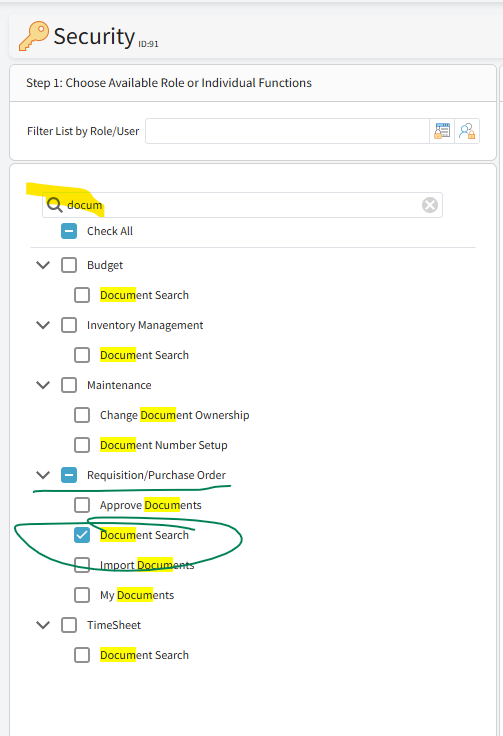Screen dimensions: 503x736
Task: Select the Inventory Management label
Action: pos(145,325)
